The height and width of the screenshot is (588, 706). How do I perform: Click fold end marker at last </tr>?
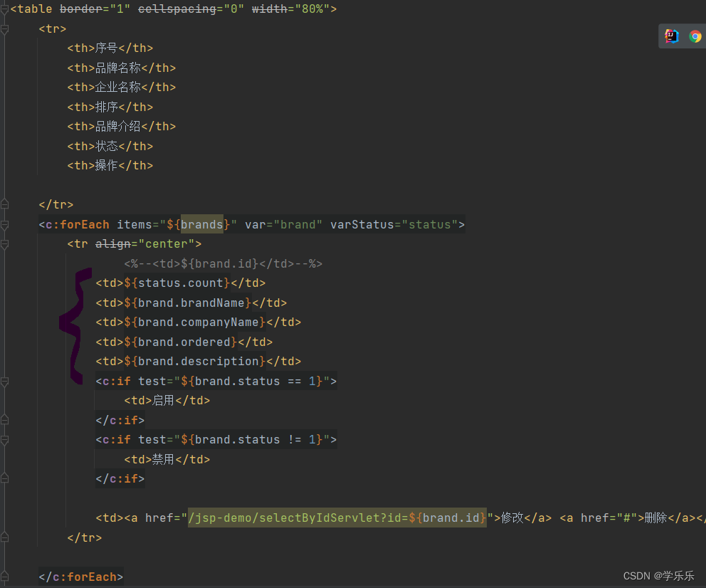pos(4,537)
